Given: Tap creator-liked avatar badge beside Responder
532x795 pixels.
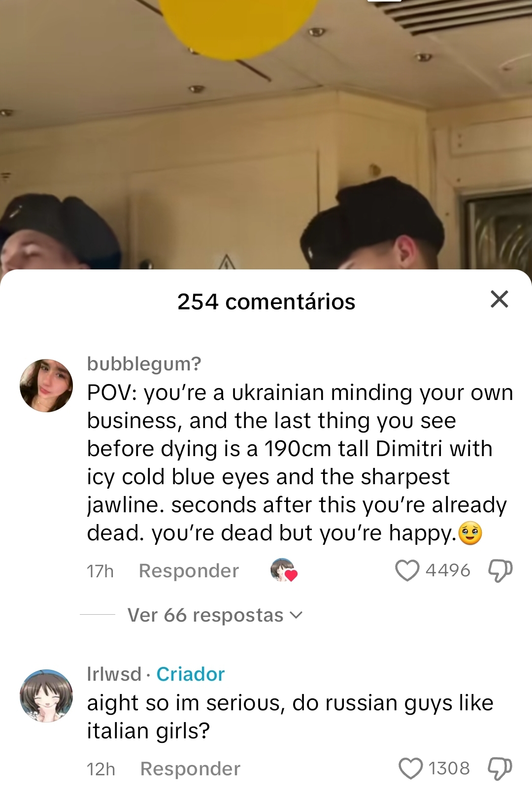Looking at the screenshot, I should [284, 570].
